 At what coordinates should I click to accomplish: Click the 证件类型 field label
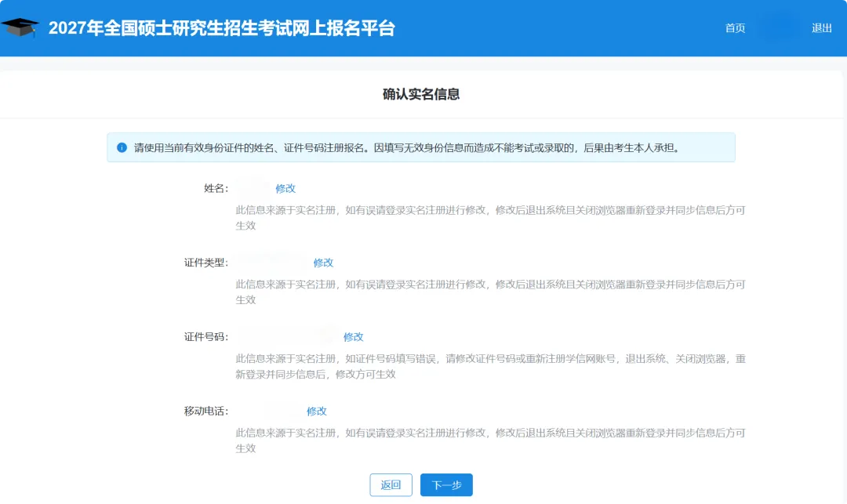pyautogui.click(x=205, y=263)
